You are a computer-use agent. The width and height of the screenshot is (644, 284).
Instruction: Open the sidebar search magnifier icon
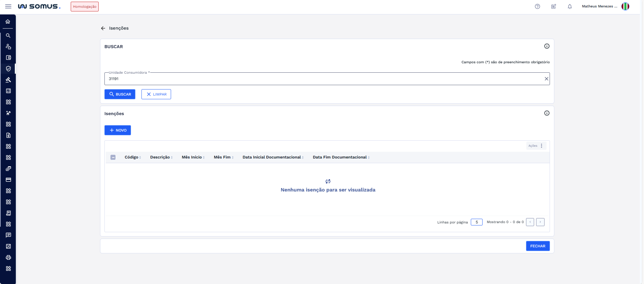click(x=8, y=36)
